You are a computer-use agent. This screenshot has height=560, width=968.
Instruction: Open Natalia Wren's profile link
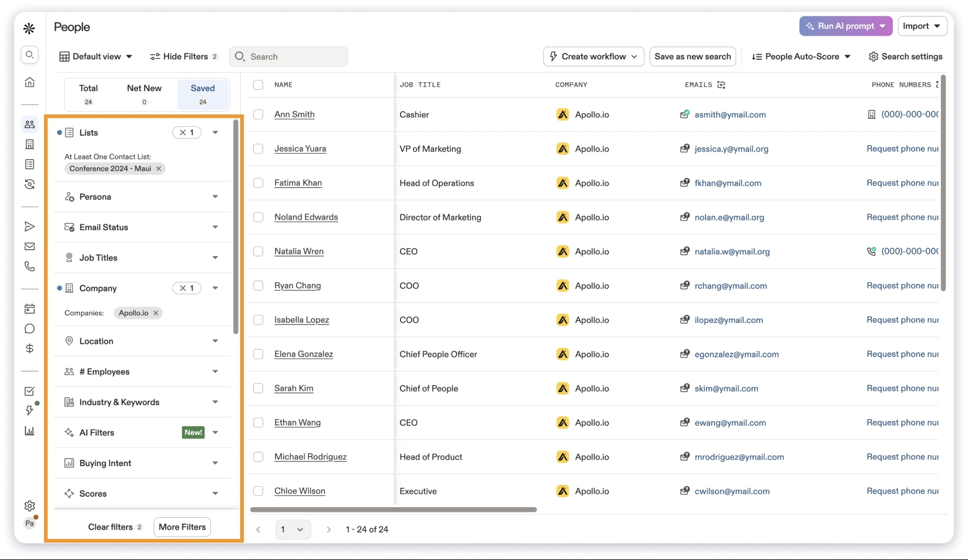point(298,251)
